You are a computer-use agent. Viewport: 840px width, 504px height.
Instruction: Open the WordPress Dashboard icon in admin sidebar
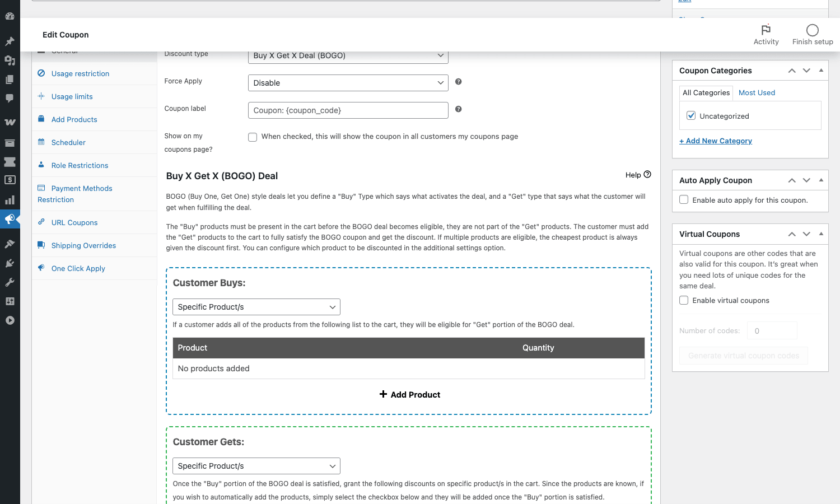click(10, 16)
